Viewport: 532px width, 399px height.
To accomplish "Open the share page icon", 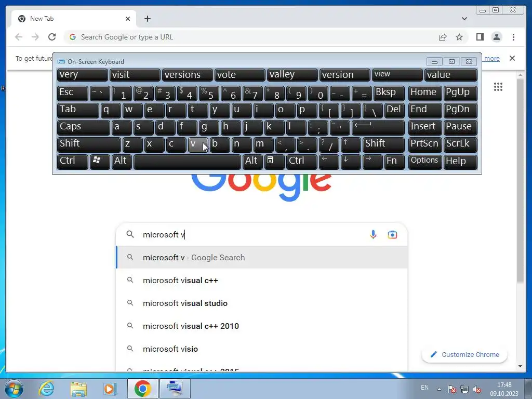I will point(443,37).
